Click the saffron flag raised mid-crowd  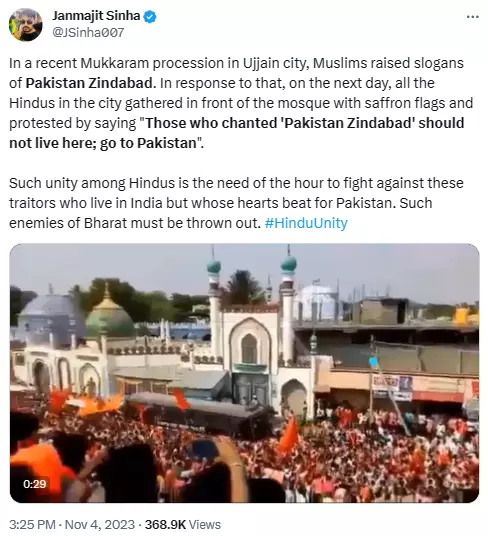click(x=289, y=434)
